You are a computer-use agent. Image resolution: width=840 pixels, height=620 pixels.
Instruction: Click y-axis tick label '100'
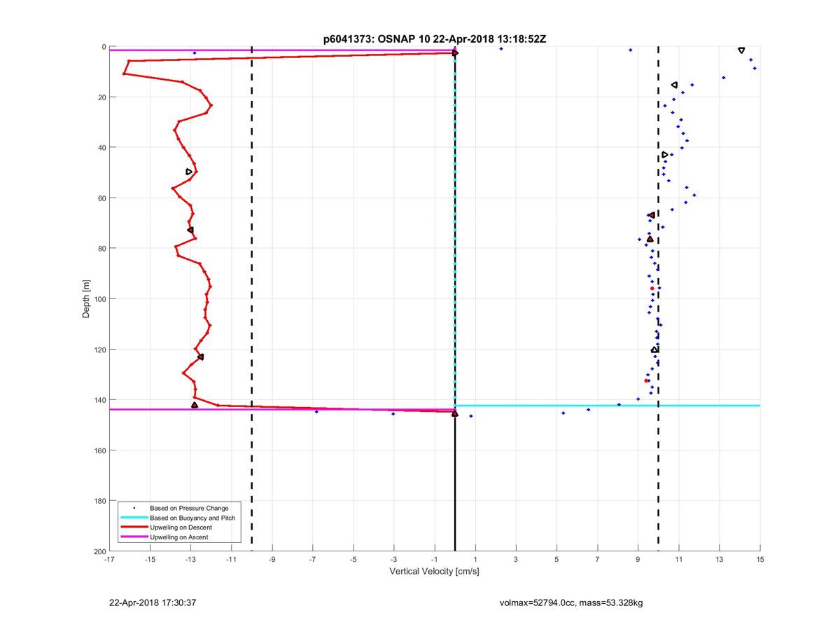tap(100, 299)
